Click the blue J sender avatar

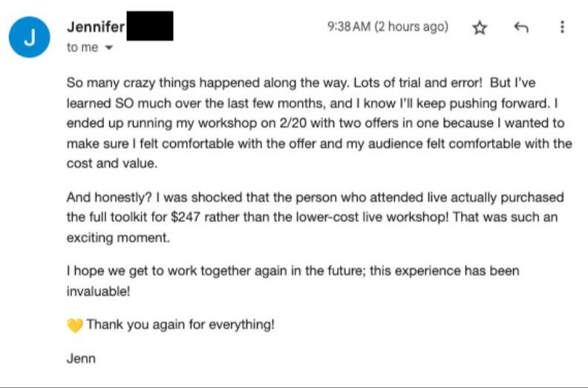30,38
